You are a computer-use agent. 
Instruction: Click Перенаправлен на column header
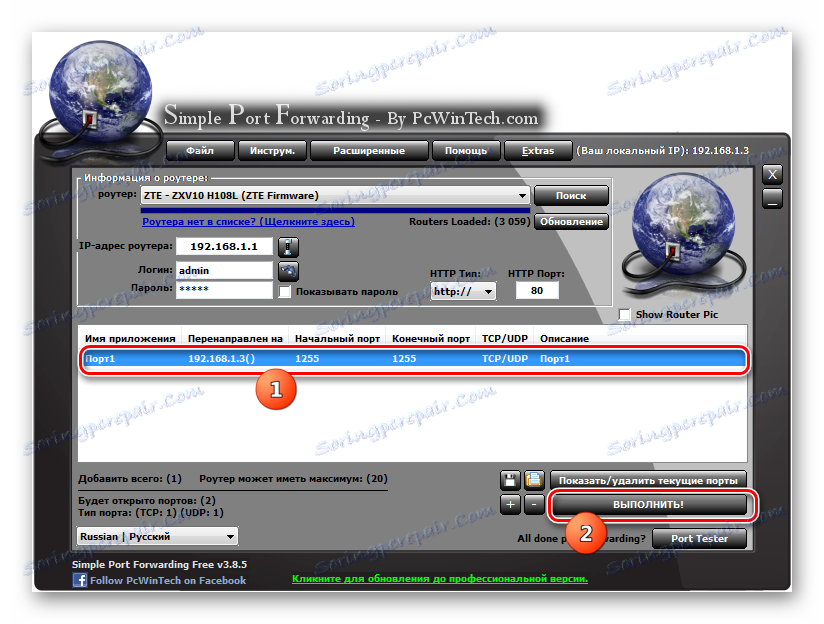click(235, 339)
